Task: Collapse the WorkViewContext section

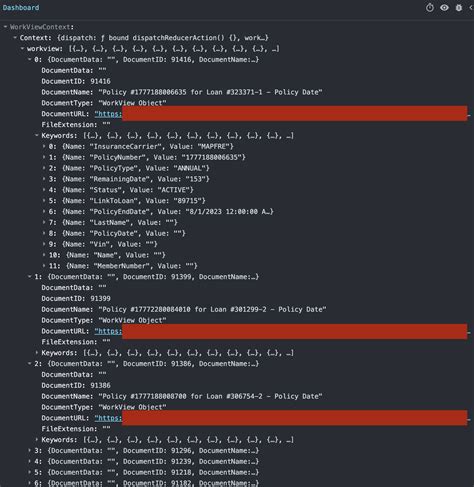Action: (5, 27)
